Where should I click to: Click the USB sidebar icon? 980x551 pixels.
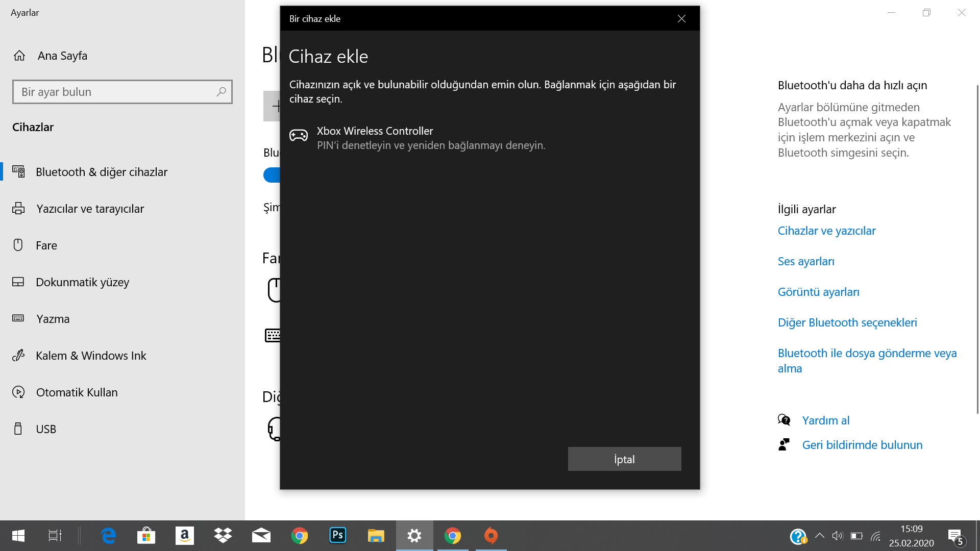pos(18,429)
